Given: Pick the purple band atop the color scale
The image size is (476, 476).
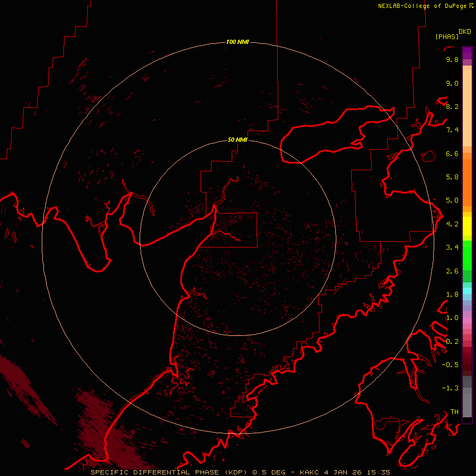Looking at the screenshot, I should pyautogui.click(x=467, y=53).
